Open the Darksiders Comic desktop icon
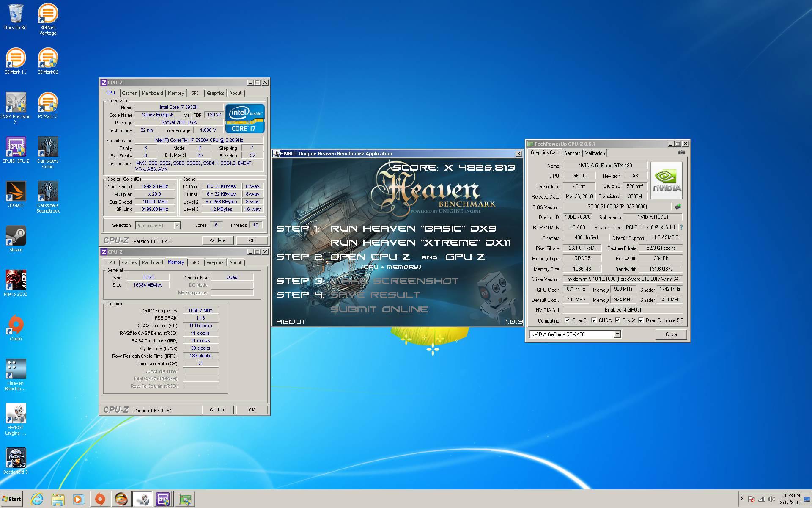Image resolution: width=812 pixels, height=508 pixels. click(48, 153)
